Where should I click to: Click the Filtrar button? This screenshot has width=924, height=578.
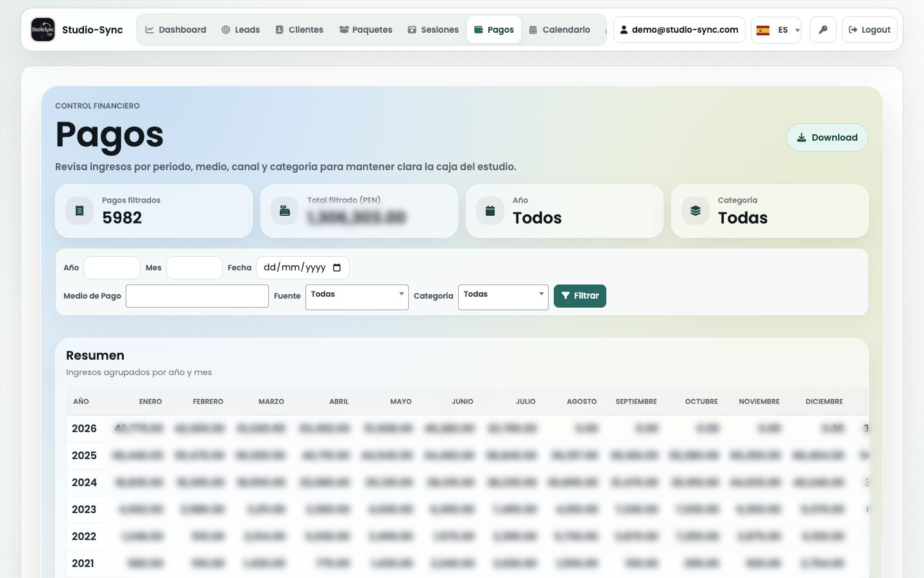[580, 296]
